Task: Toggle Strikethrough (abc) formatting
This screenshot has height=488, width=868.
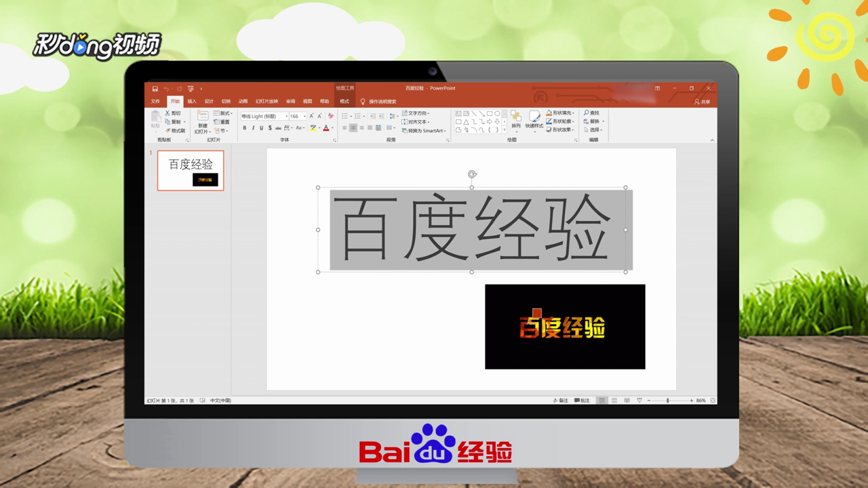Action: [x=278, y=127]
